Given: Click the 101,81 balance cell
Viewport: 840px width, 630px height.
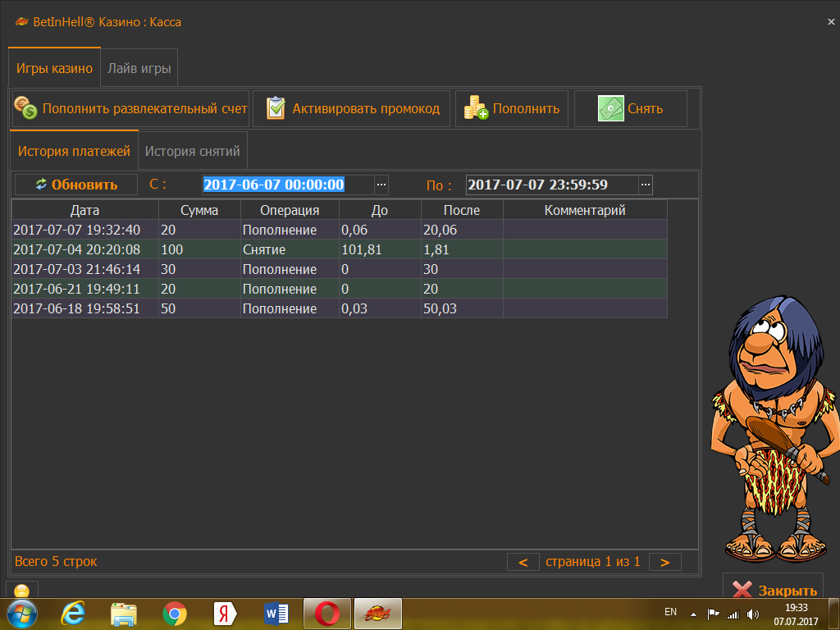Looking at the screenshot, I should (380, 249).
